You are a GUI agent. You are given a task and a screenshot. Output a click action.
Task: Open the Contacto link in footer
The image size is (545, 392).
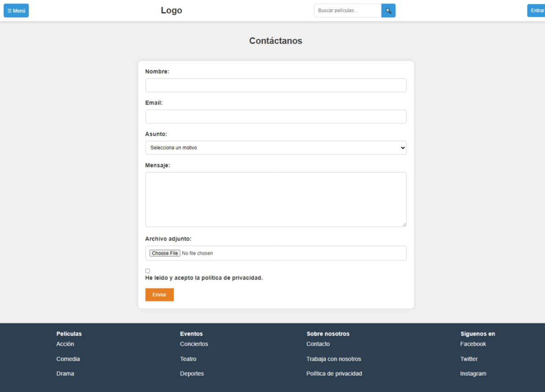pyautogui.click(x=318, y=344)
